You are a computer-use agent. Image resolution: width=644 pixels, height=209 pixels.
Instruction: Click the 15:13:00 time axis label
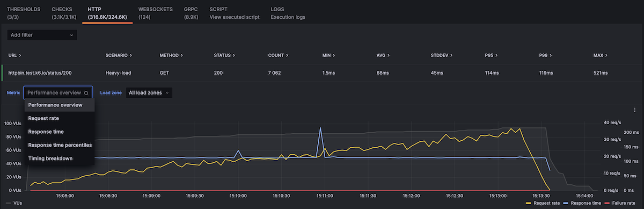(x=499, y=196)
